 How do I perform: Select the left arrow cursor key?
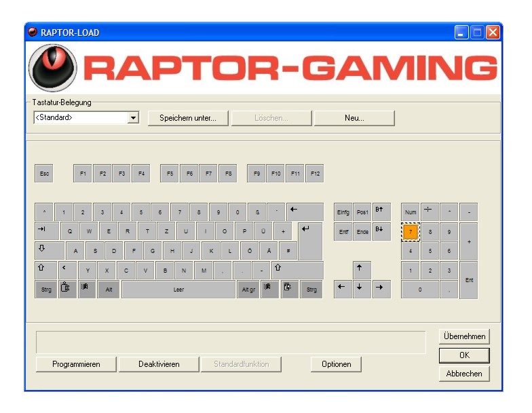343,289
